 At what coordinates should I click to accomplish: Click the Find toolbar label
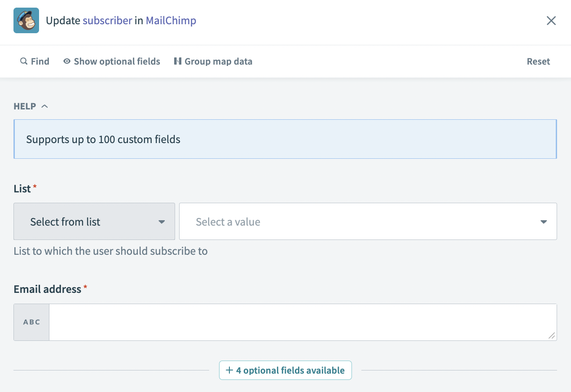(40, 61)
